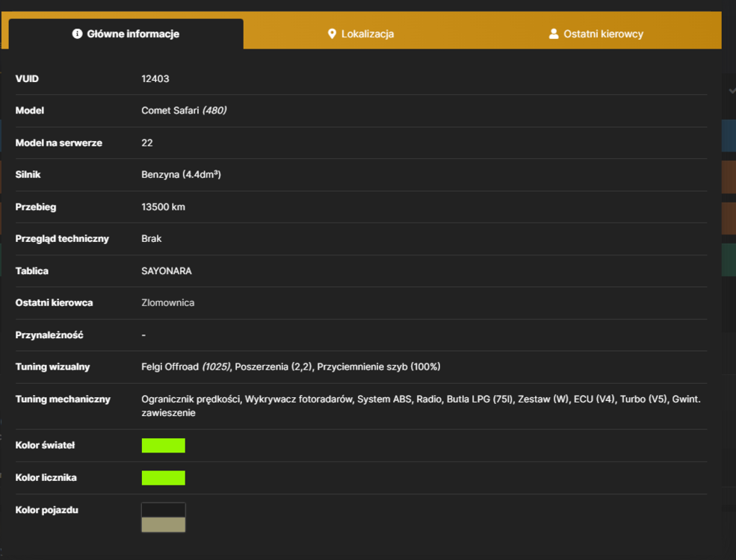This screenshot has height=560, width=736.
Task: Click the person icon beside Ostatni kierowcy
Action: 554,34
